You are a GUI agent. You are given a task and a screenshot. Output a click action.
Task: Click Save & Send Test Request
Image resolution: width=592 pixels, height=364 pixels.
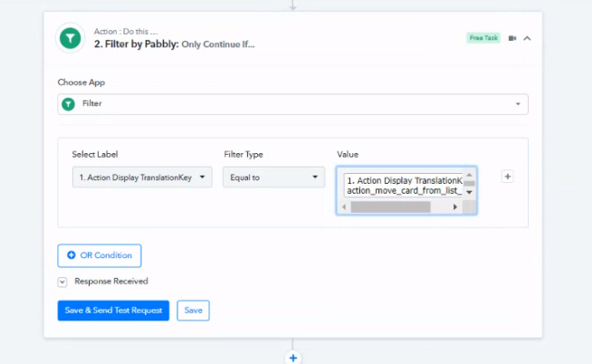113,311
